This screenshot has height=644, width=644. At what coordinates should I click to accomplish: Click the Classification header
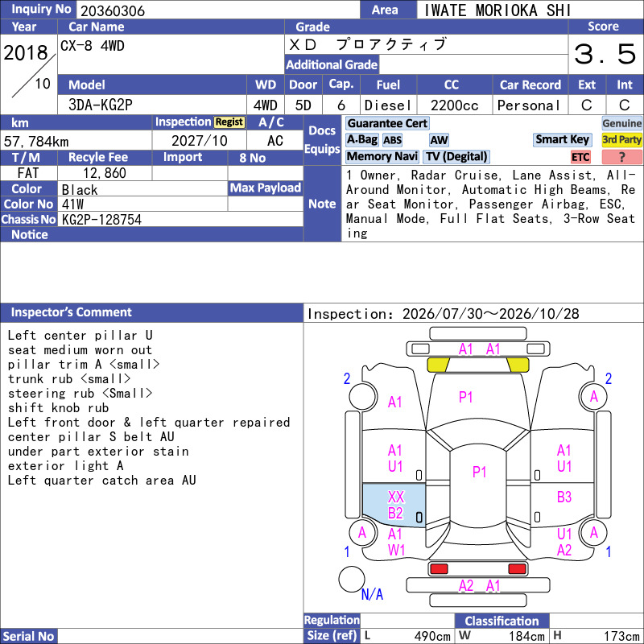502,621
